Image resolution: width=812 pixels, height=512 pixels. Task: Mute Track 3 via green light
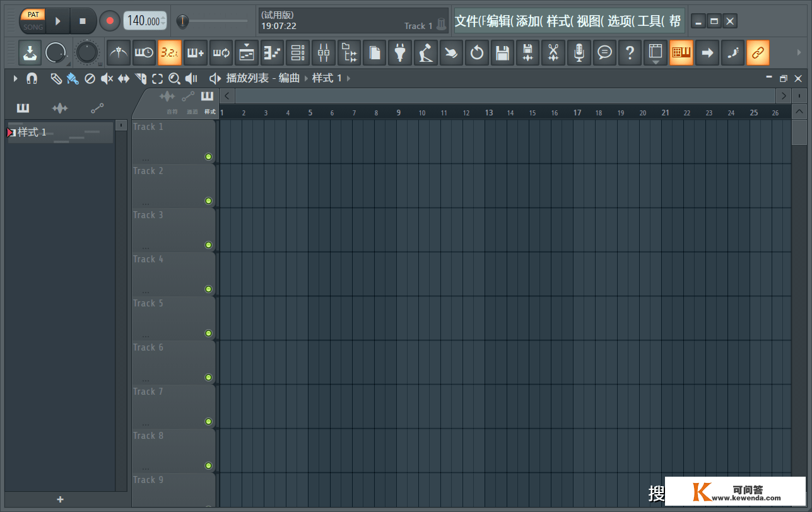[209, 245]
